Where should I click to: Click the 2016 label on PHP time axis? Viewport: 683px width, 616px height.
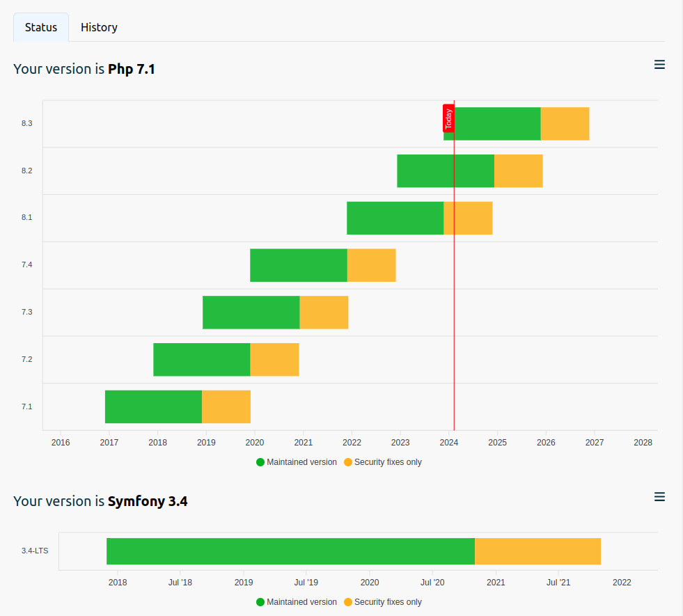point(61,442)
